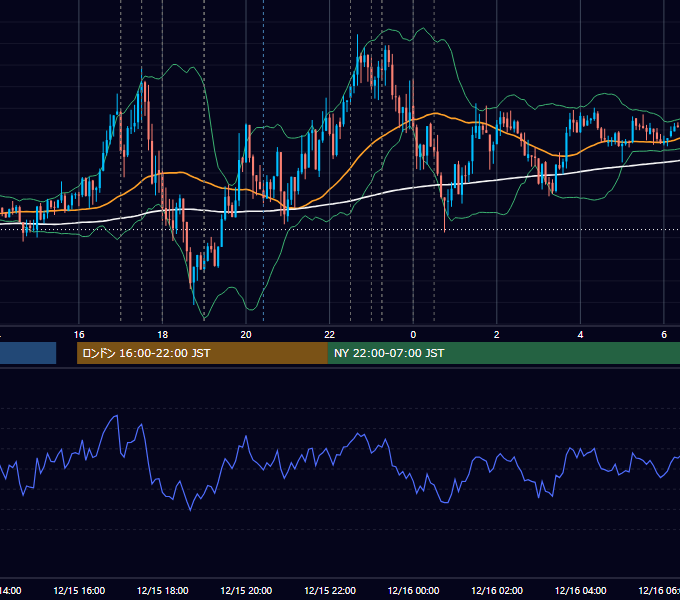This screenshot has width=680, height=600.
Task: Click the blue session bar before ロンドン
Action: tap(28, 353)
